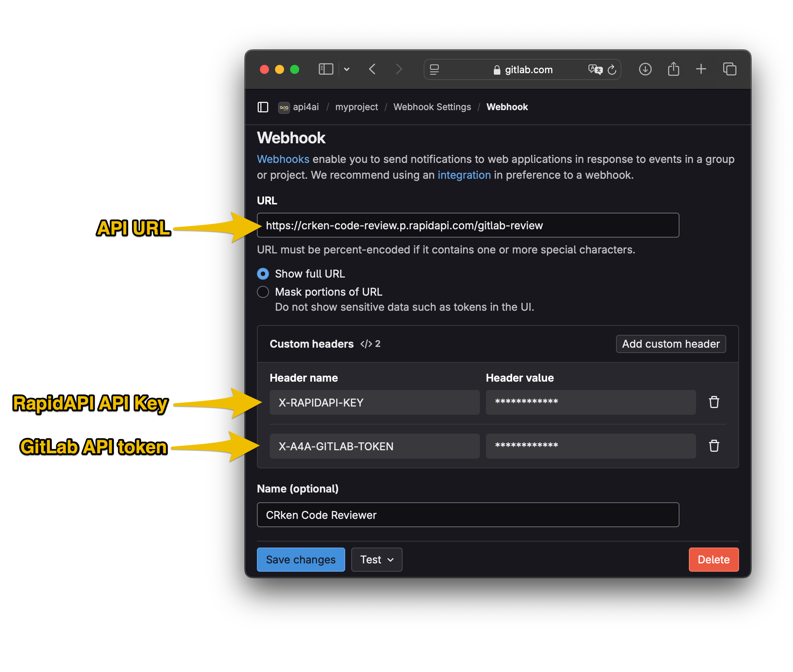
Task: Open Safari downloads icon
Action: click(x=645, y=69)
